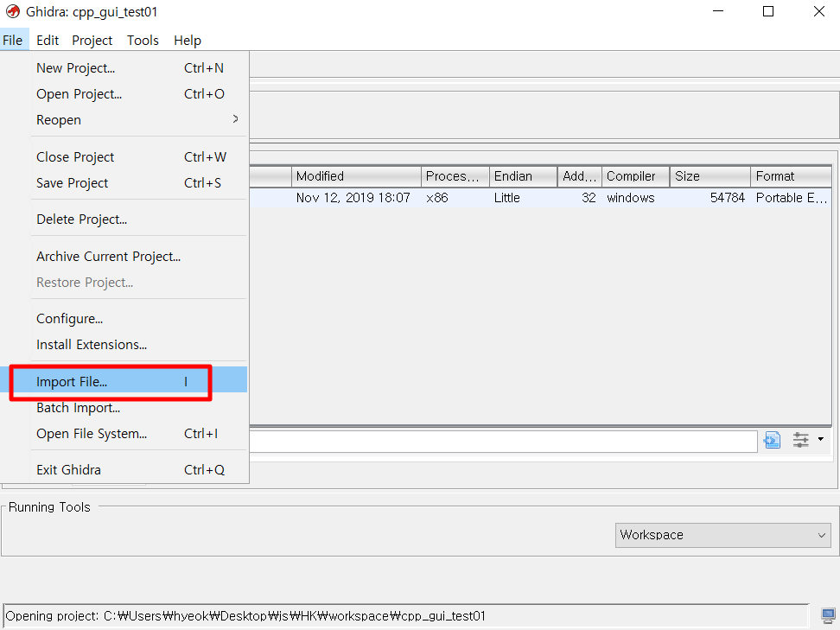Image resolution: width=840 pixels, height=630 pixels.
Task: Open the Tools menu
Action: point(143,40)
